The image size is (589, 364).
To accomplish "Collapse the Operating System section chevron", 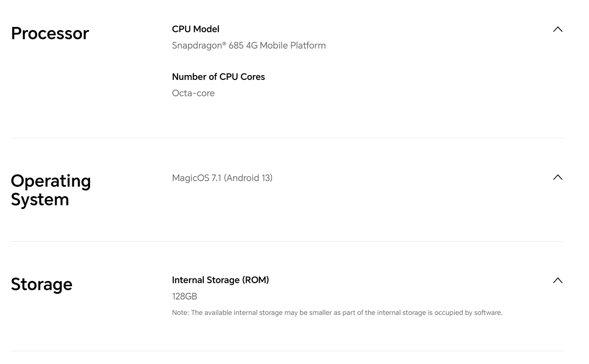I will 558,178.
